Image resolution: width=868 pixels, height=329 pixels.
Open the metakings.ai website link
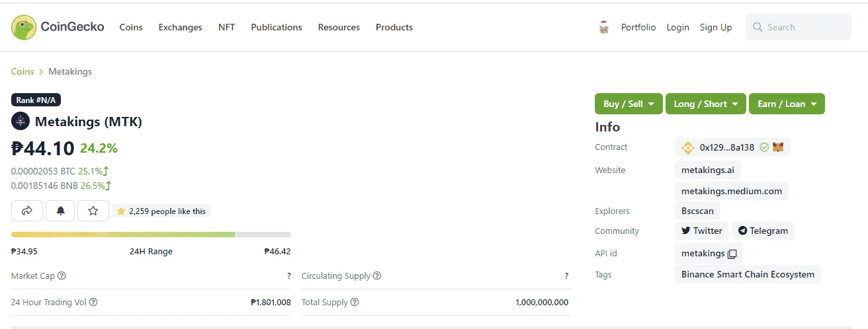pos(708,170)
